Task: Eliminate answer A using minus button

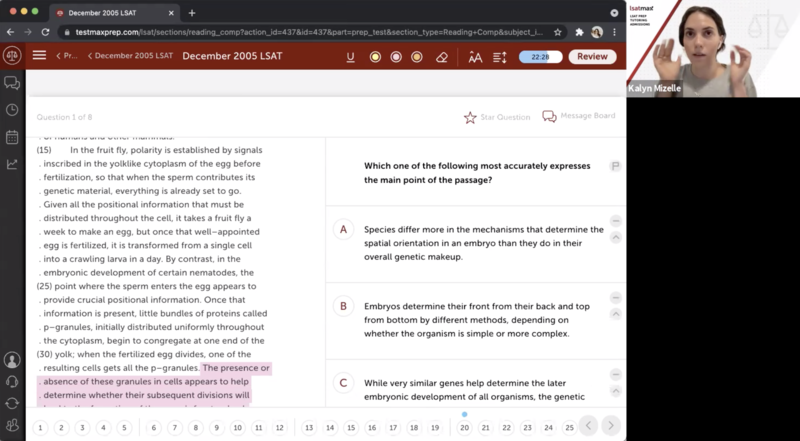Action: 615,221
